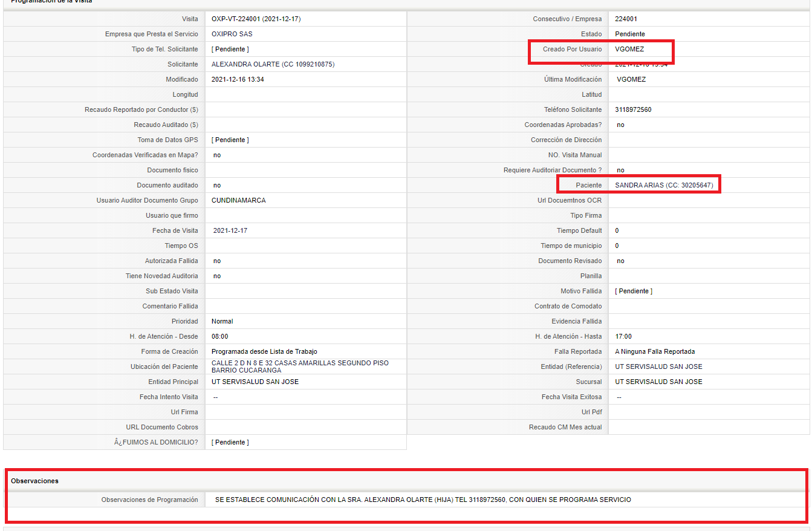This screenshot has width=812, height=531.
Task: Click the Recaudo Reportado por Conductor ($) label
Action: tap(141, 109)
